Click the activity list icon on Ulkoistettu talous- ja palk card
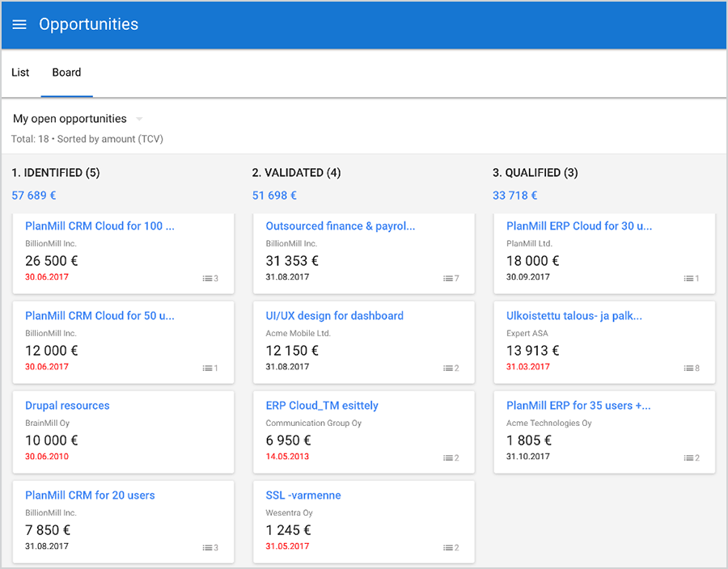Viewport: 728px width, 569px height. [688, 369]
